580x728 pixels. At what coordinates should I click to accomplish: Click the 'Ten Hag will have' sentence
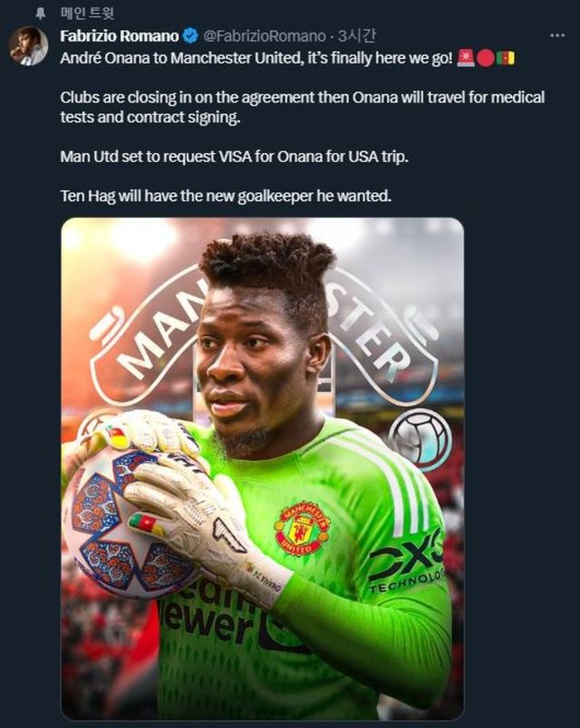pos(226,196)
